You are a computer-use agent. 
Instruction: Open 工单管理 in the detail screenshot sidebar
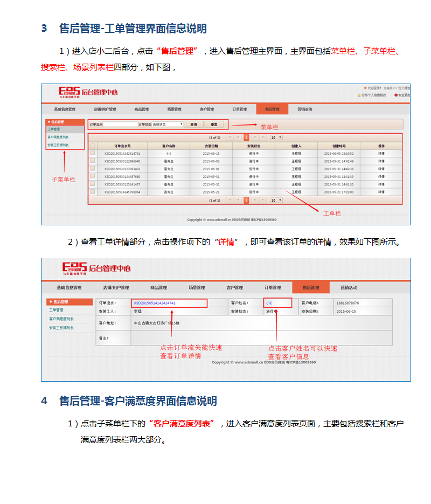[56, 310]
